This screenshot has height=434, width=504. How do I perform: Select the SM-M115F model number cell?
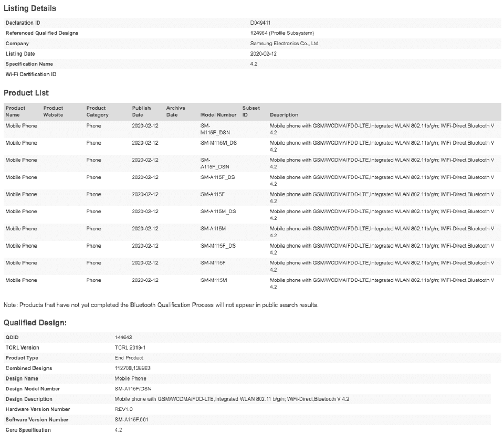213,263
